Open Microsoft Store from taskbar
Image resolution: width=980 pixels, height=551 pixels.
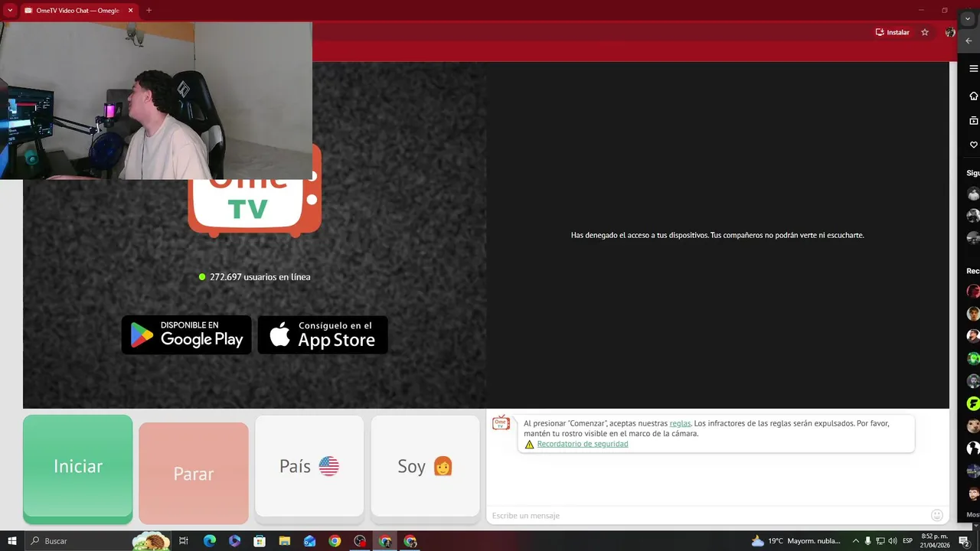click(260, 541)
